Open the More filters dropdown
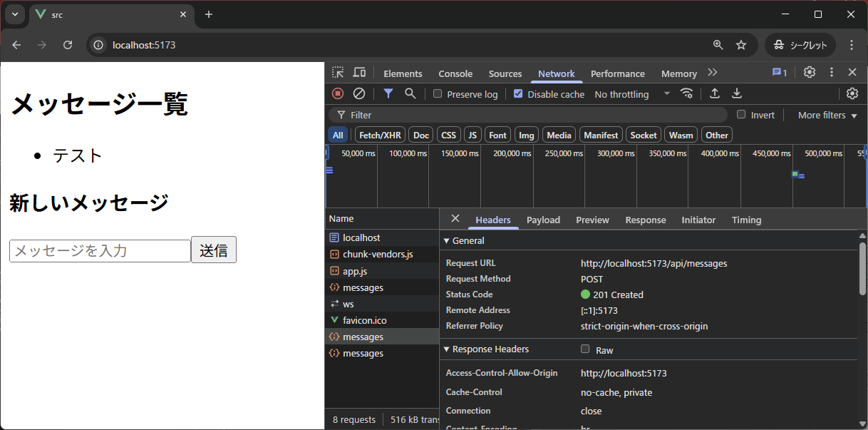Image resolution: width=868 pixels, height=430 pixels. tap(827, 115)
